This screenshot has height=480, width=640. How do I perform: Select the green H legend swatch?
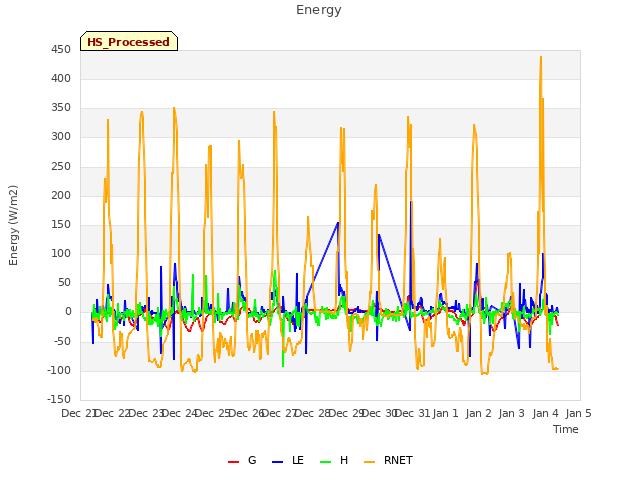tap(326, 462)
